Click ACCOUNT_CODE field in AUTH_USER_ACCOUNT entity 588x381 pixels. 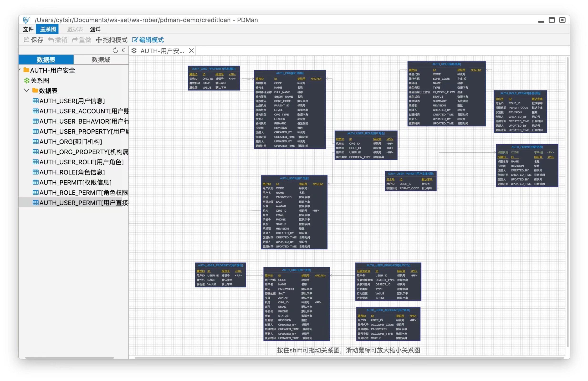(x=382, y=325)
